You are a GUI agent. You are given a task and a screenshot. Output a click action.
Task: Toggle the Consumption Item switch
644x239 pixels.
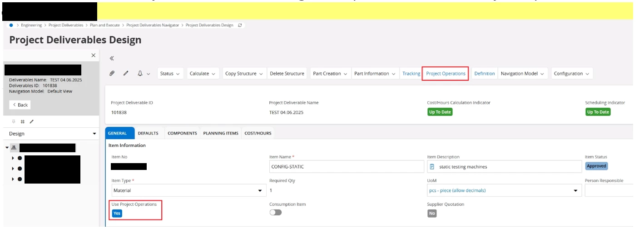pos(275,212)
